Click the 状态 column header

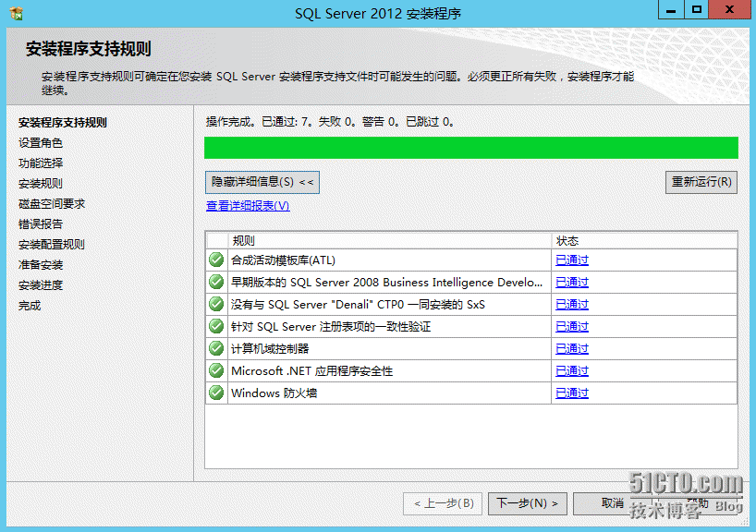coord(644,240)
